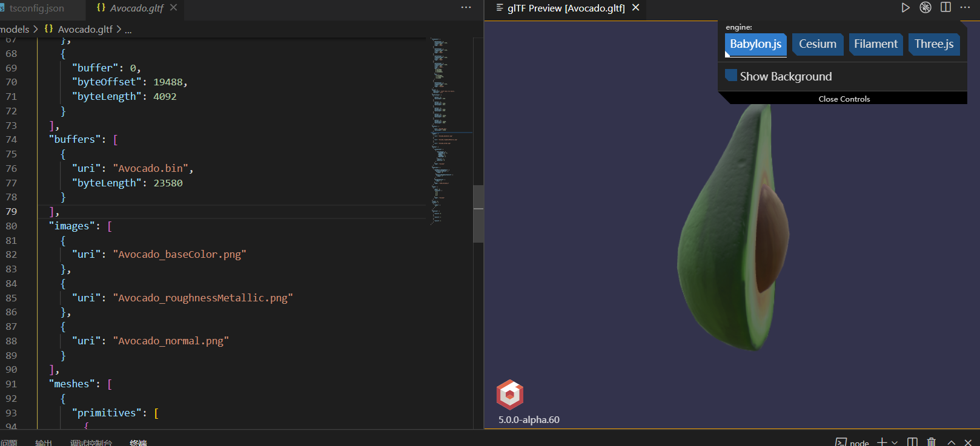Open more actions in preview editor group
980x446 pixels.
pyautogui.click(x=965, y=7)
